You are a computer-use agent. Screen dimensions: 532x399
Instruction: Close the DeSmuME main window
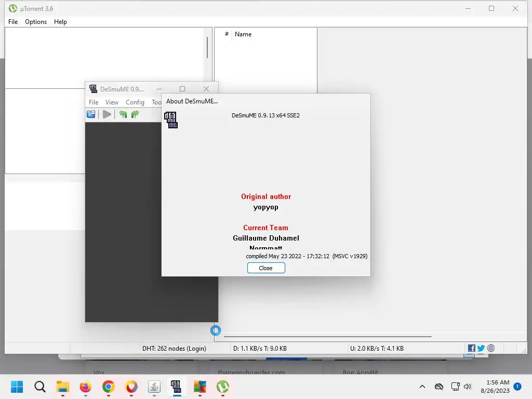[206, 89]
